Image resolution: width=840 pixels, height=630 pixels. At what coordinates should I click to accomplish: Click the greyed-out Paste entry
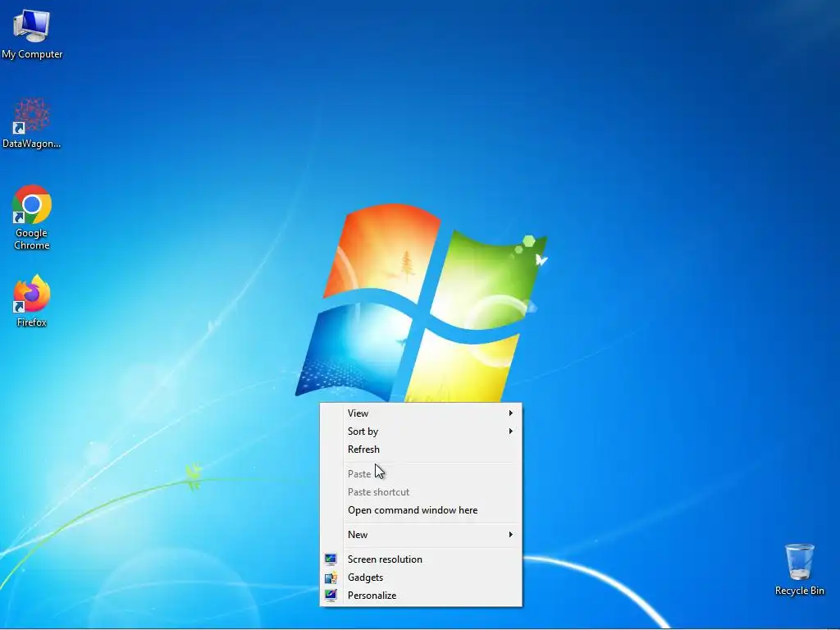[x=421, y=474]
